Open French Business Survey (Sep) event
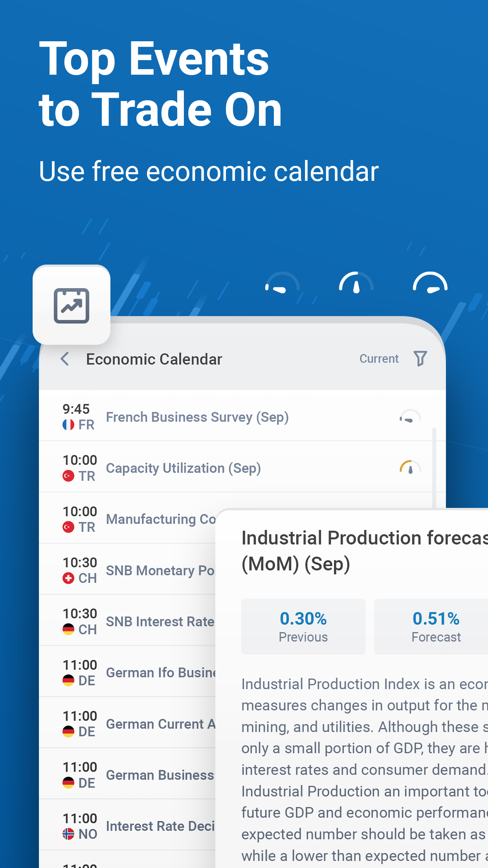The height and width of the screenshot is (868, 488). (197, 417)
